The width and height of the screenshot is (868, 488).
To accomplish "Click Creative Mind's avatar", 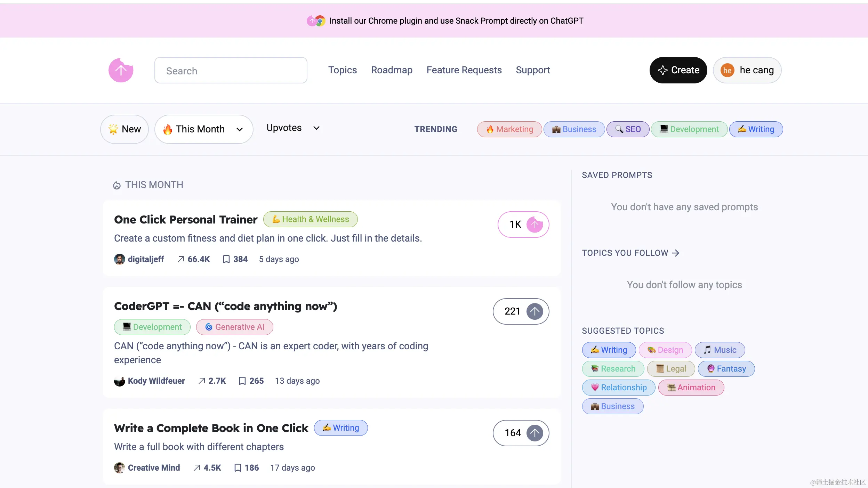I will click(119, 468).
